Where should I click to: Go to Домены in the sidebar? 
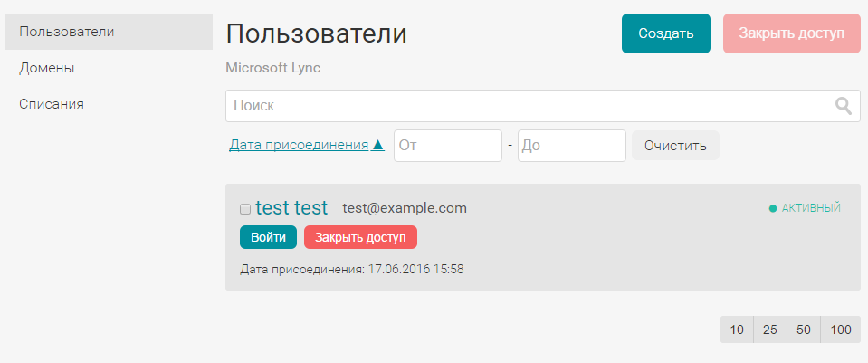47,68
